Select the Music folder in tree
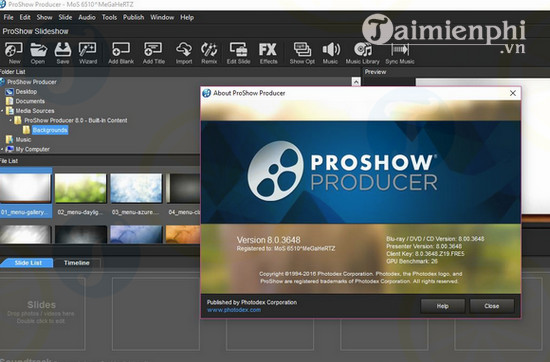550x362 pixels. (23, 140)
